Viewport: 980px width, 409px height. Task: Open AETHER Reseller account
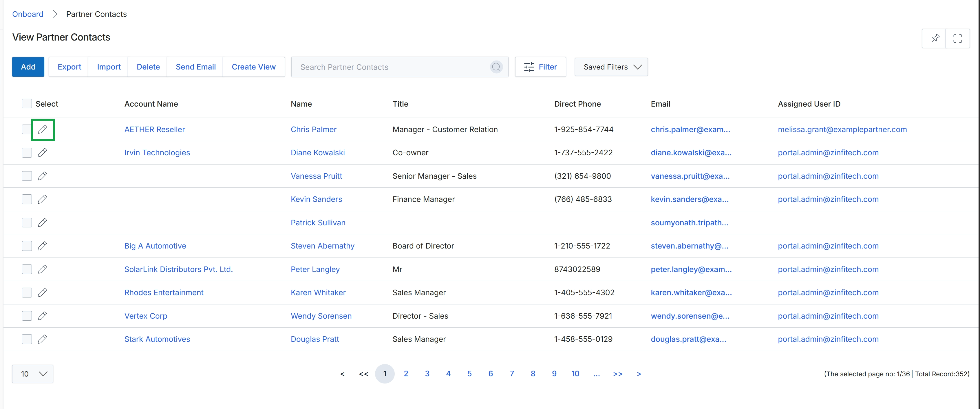pyautogui.click(x=154, y=129)
